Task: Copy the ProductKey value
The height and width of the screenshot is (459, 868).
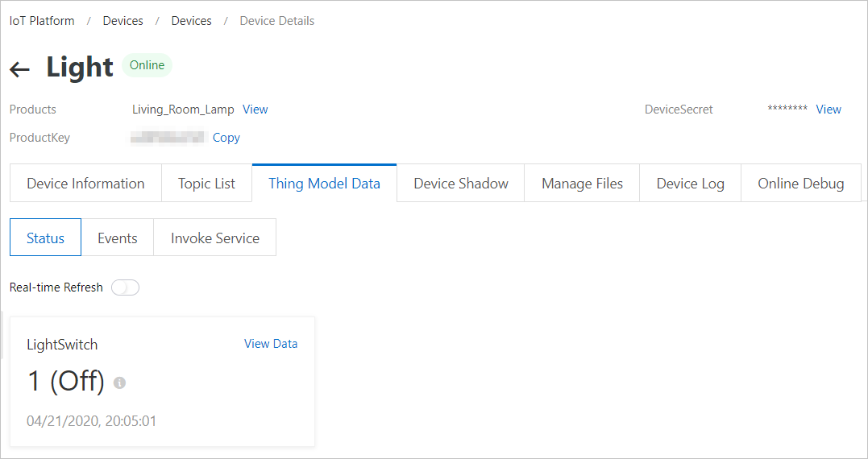Action: [226, 138]
